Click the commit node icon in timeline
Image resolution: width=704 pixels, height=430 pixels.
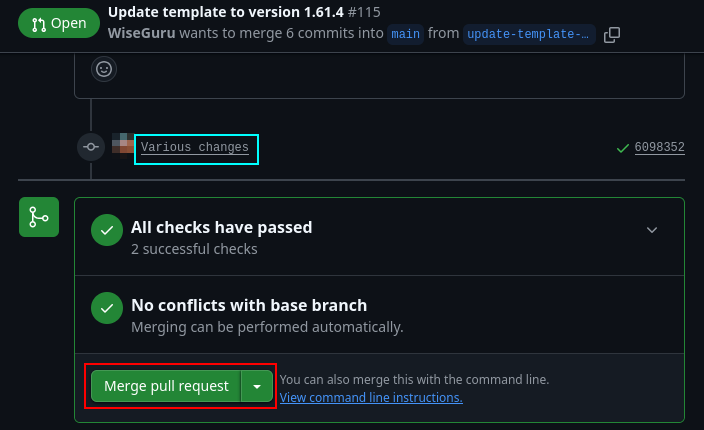point(91,147)
